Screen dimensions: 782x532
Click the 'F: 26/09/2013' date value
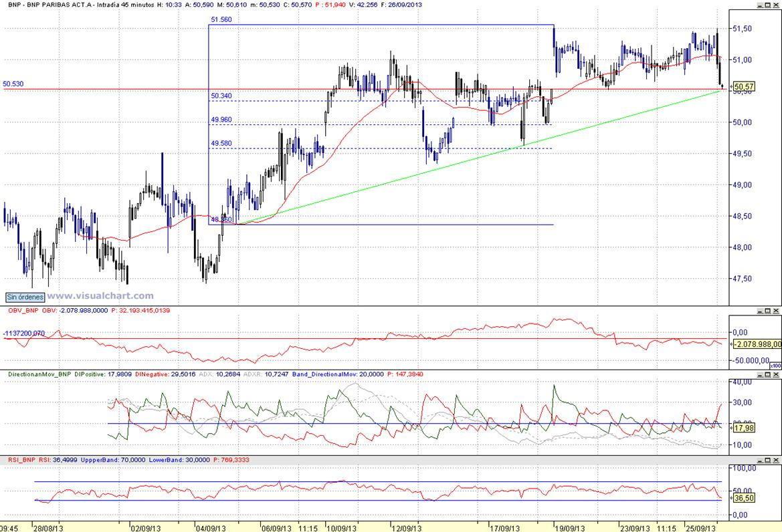tap(401, 5)
